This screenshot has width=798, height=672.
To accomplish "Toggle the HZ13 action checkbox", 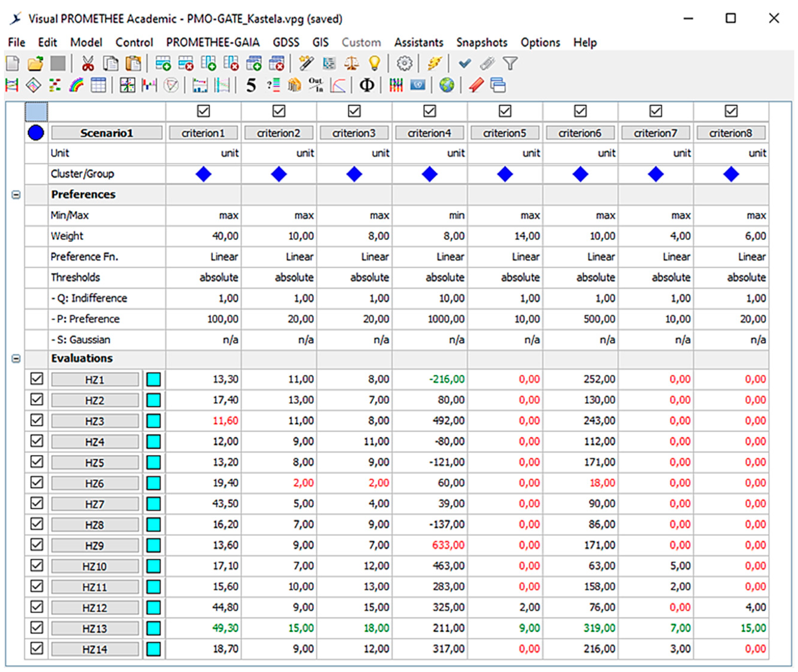I will coord(36,627).
